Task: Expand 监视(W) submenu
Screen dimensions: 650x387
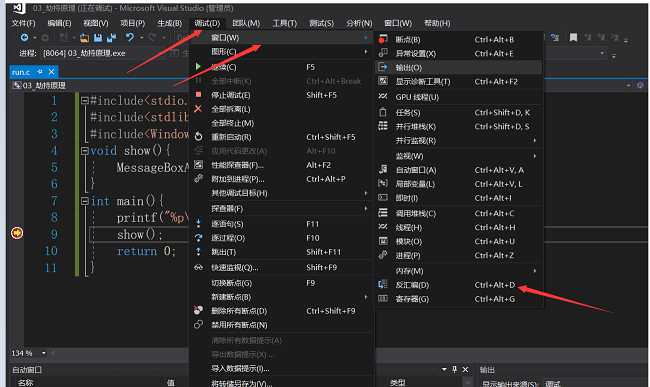Action: coord(459,156)
